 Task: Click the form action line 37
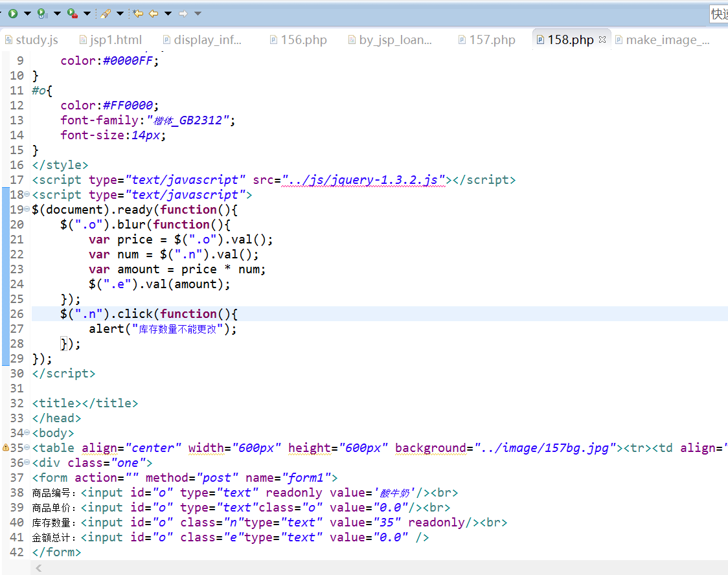(x=185, y=477)
